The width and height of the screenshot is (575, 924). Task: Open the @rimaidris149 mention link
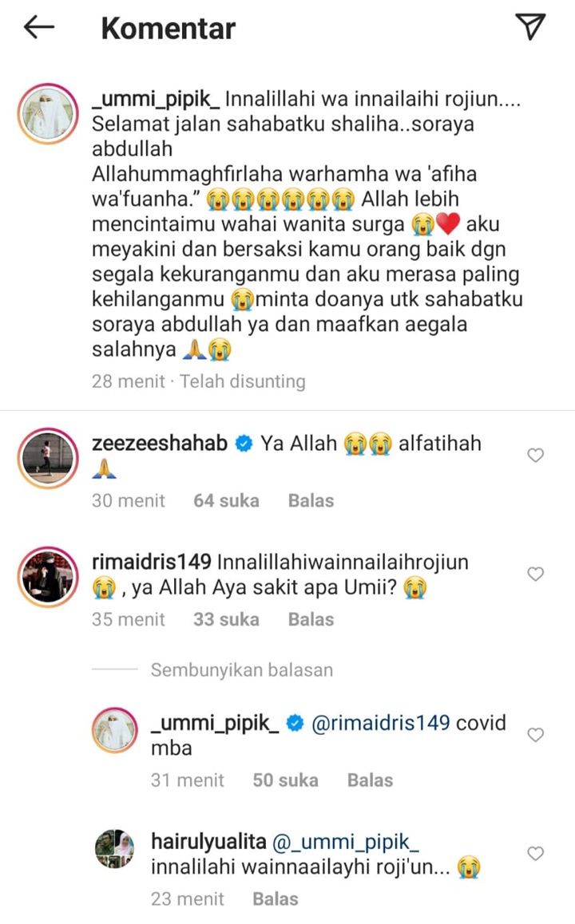pos(380,723)
